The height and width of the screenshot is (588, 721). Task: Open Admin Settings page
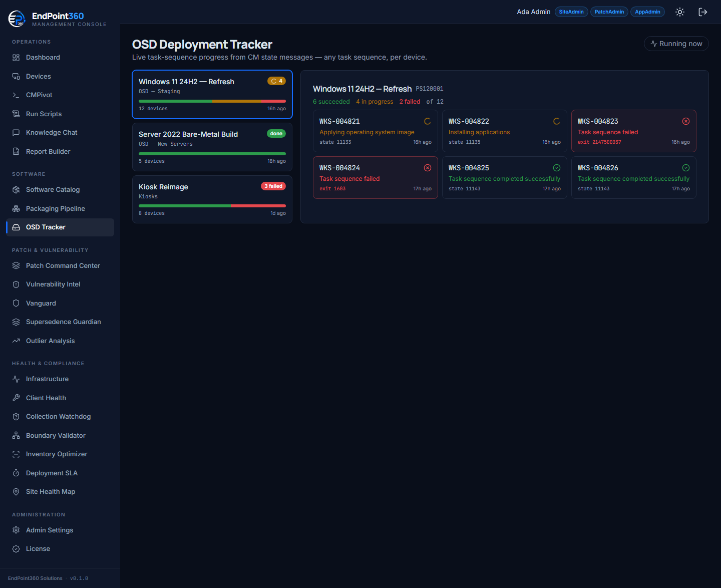[x=60, y=530]
